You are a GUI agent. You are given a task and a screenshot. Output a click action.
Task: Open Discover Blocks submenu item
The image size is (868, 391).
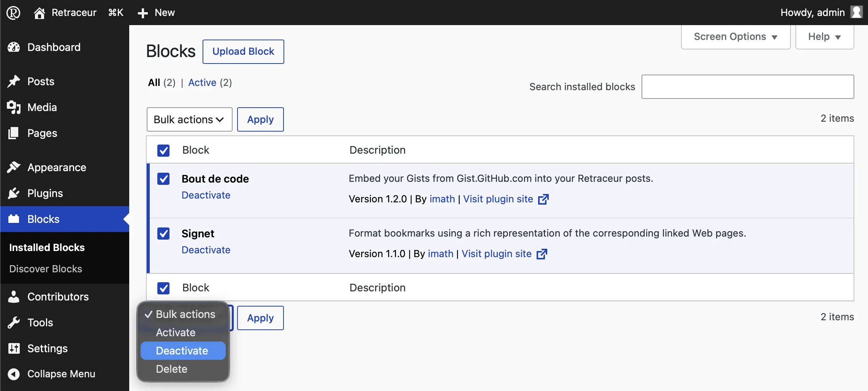coord(46,269)
